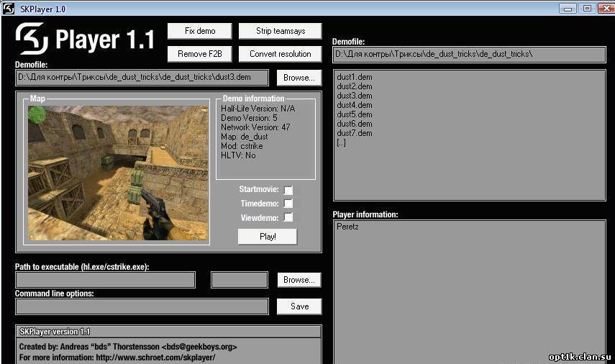The height and width of the screenshot is (364, 615).
Task: Click Strip teamsays button
Action: (x=280, y=31)
